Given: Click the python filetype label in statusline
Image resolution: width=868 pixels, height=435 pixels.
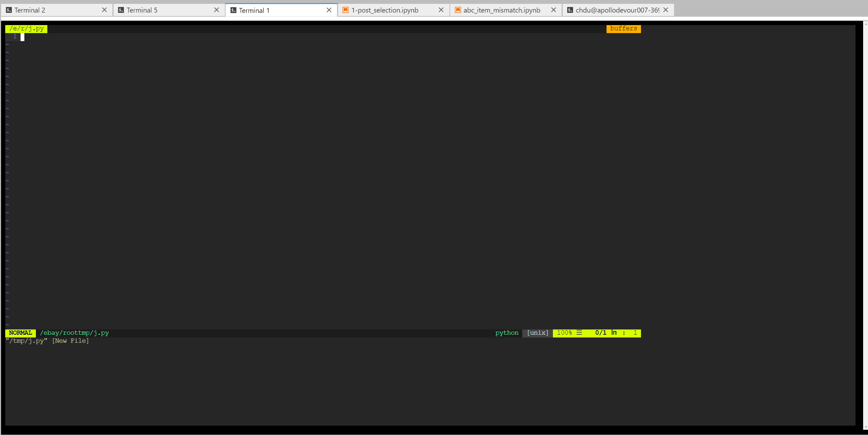Looking at the screenshot, I should pos(507,333).
